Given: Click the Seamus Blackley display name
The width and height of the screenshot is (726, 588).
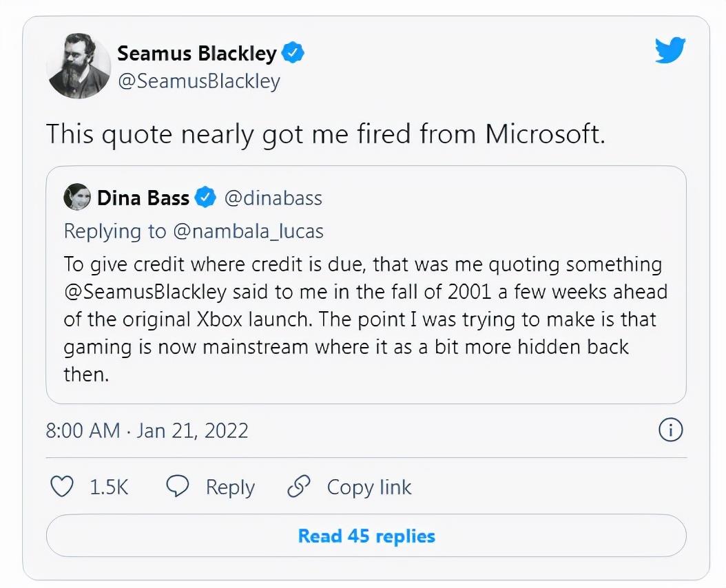Looking at the screenshot, I should point(197,53).
